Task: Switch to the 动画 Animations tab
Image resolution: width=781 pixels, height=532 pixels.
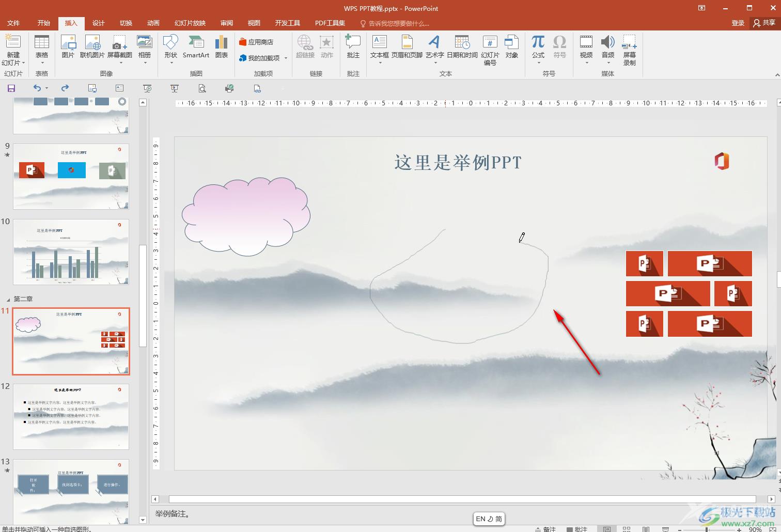Action: [153, 23]
